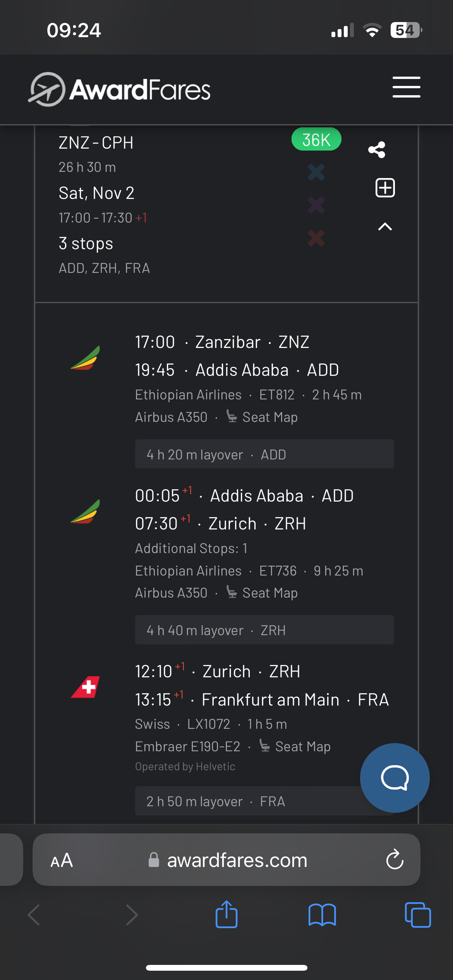Open Seat Map for Swiss LX1072
453x980 pixels.
[x=295, y=746]
